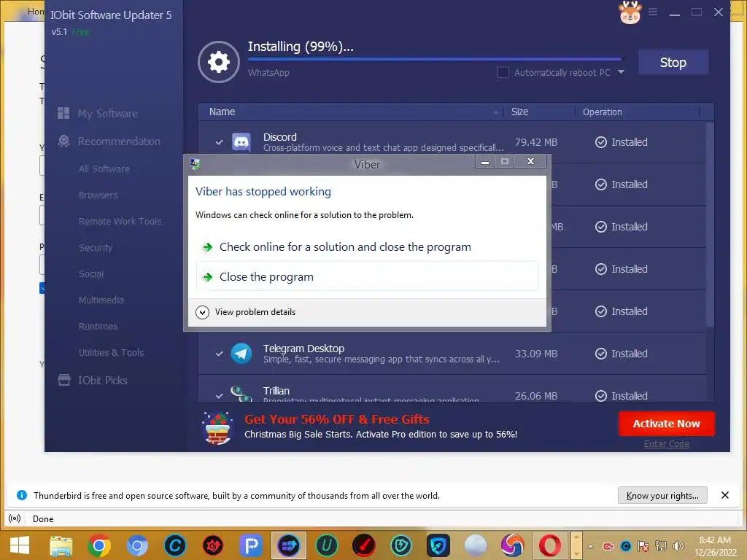Open the Thunderbird-style globe taskbar icon
The width and height of the screenshot is (747, 560).
pos(513,545)
